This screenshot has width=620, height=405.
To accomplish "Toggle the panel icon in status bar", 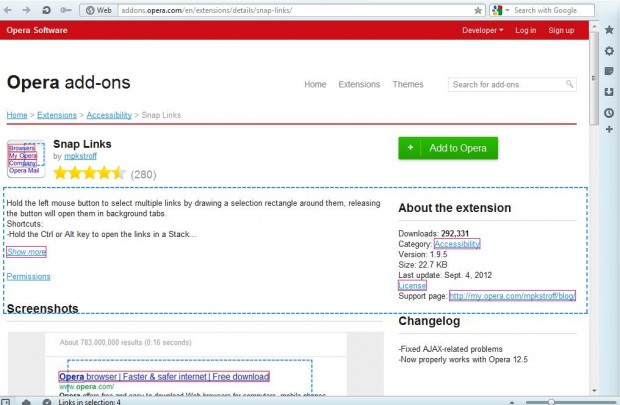I will [x=6, y=401].
